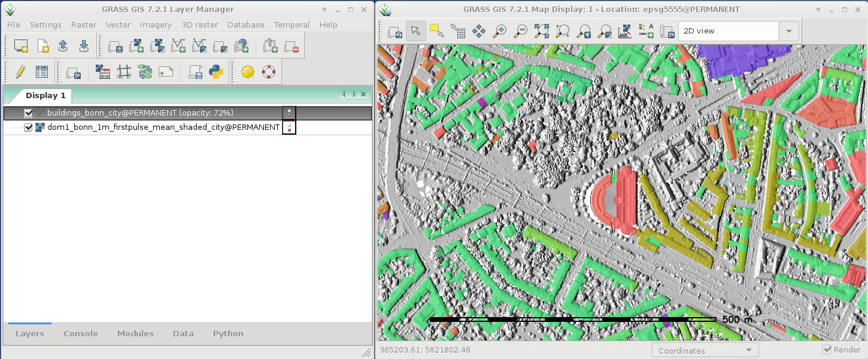
Task: Open the 2D view mode dropdown
Action: point(788,31)
